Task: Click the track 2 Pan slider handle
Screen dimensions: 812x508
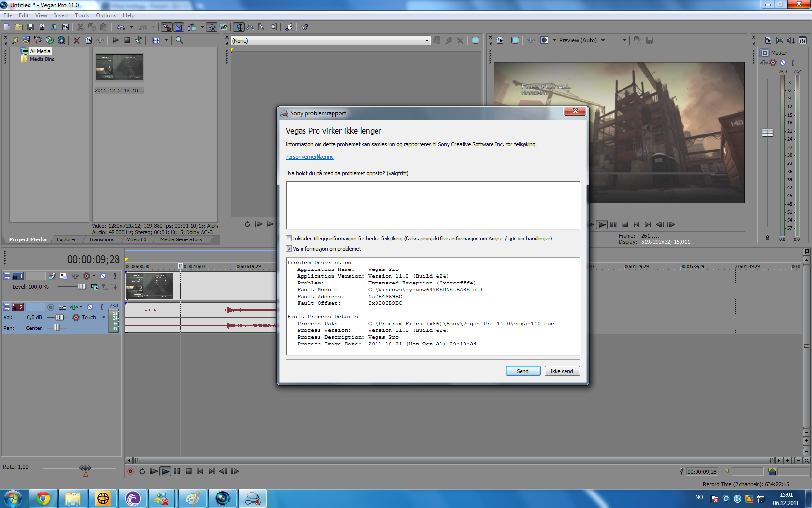Action: click(x=57, y=328)
